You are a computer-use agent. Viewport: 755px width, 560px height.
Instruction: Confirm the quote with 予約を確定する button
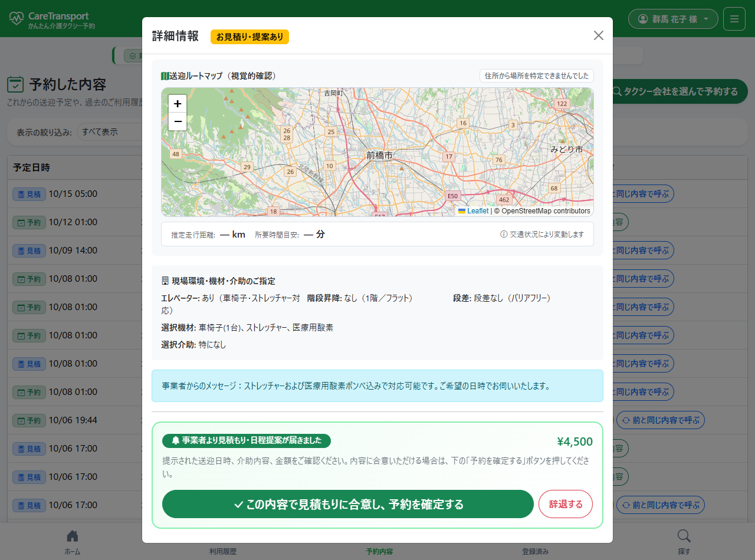pos(348,504)
